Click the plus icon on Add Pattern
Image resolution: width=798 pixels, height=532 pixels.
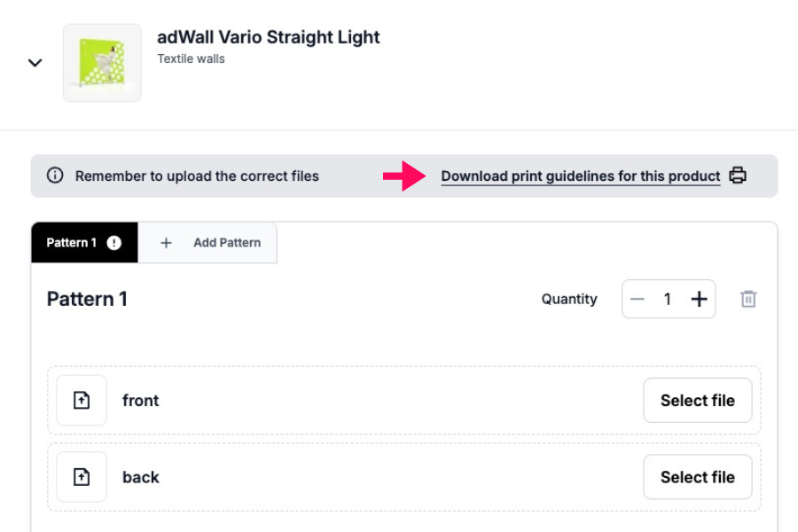point(166,243)
